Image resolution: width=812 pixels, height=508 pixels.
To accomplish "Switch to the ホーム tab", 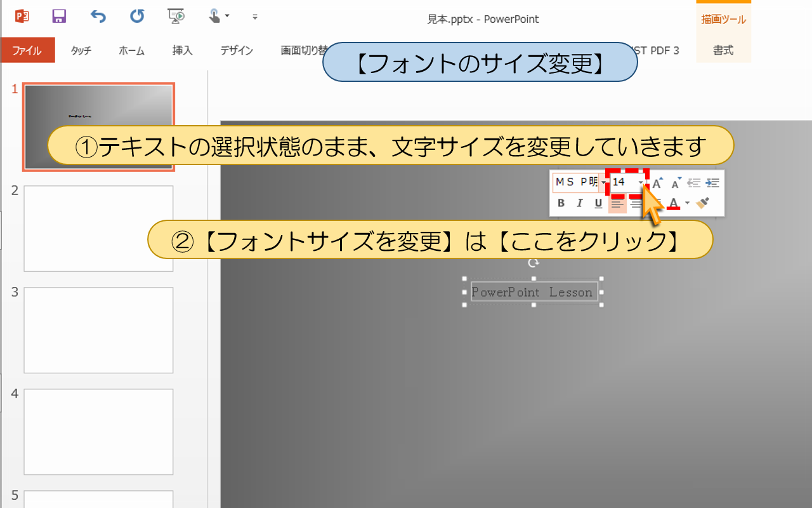I will click(131, 51).
